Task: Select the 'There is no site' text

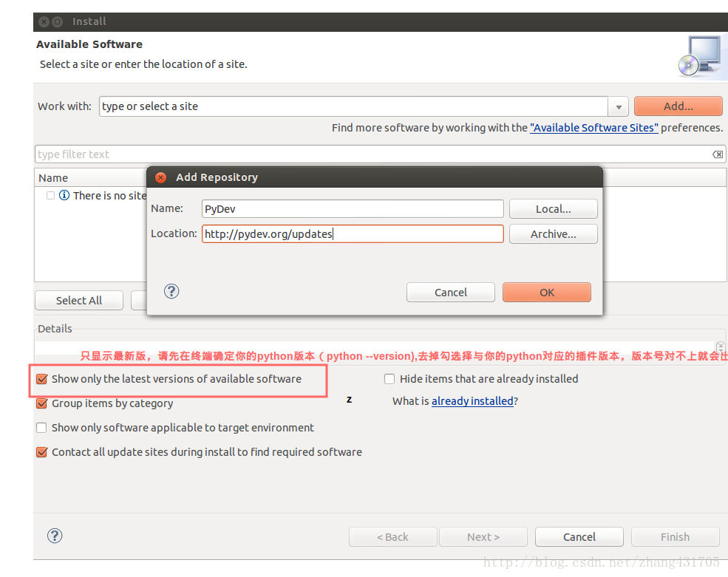Action: [x=109, y=196]
